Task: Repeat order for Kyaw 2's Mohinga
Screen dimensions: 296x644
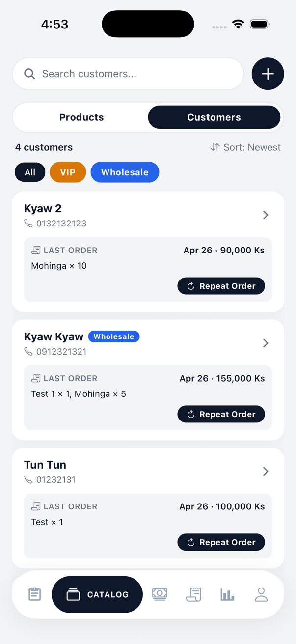Action: click(x=221, y=286)
